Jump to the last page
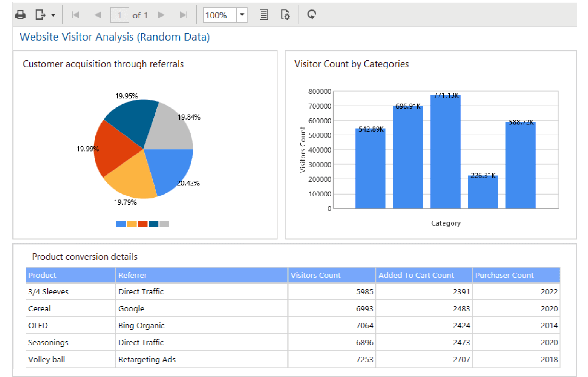This screenshot has width=588, height=377. point(184,15)
